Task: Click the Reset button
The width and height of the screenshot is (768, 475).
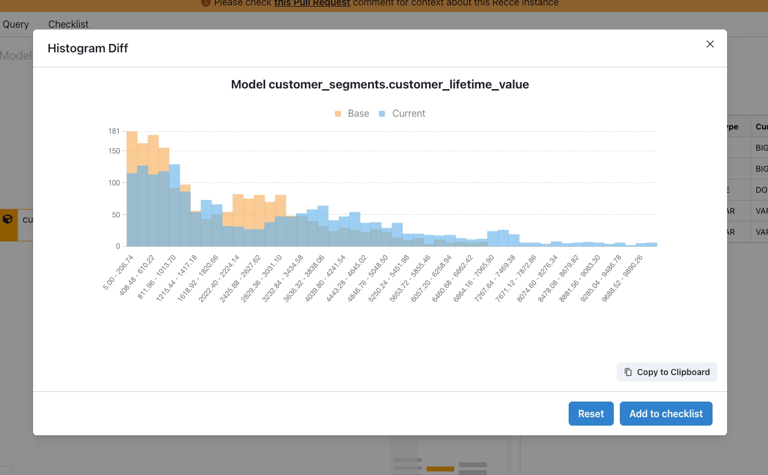Action: click(591, 414)
